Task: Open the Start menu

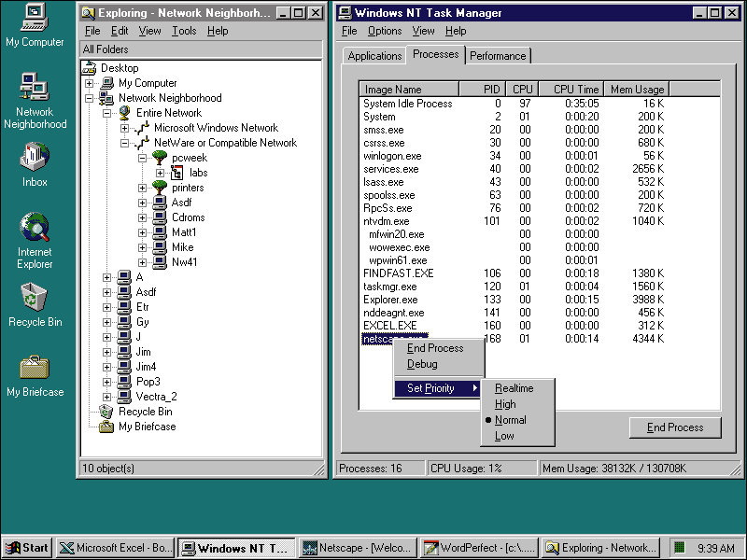Action: [x=28, y=548]
